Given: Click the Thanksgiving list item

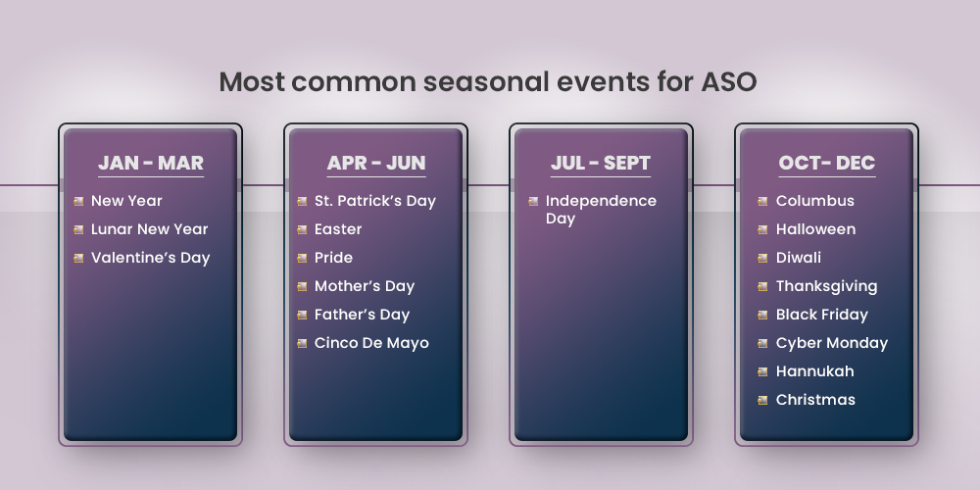Looking at the screenshot, I should click(x=826, y=286).
